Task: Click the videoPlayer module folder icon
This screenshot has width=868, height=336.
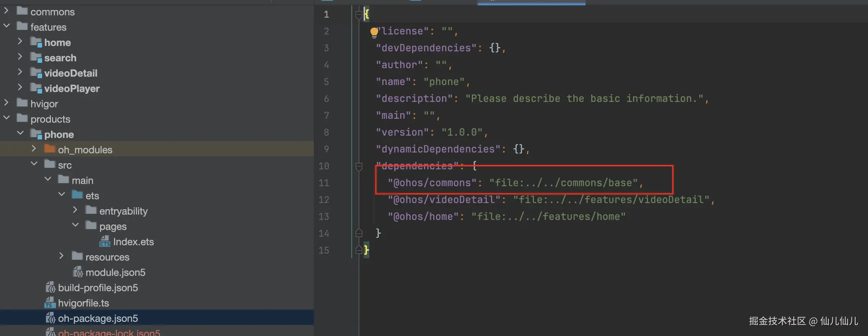Action: point(36,88)
